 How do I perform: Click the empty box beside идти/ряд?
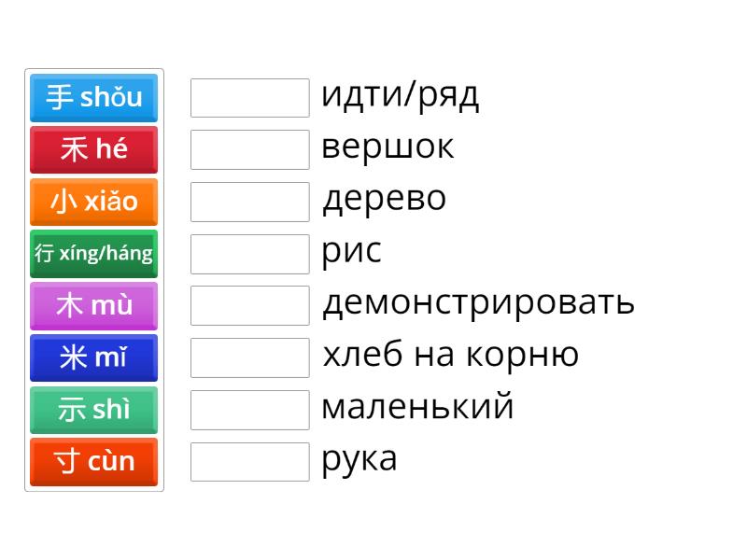(249, 97)
